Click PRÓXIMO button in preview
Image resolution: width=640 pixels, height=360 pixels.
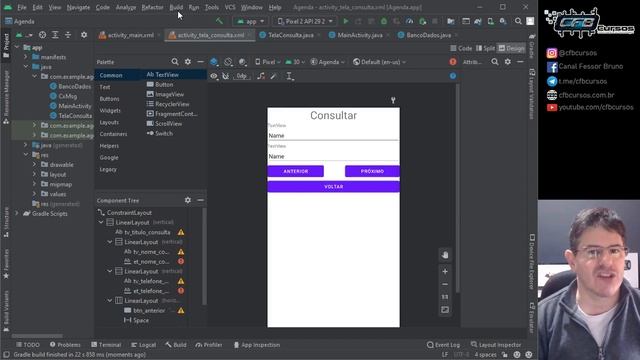(x=372, y=171)
